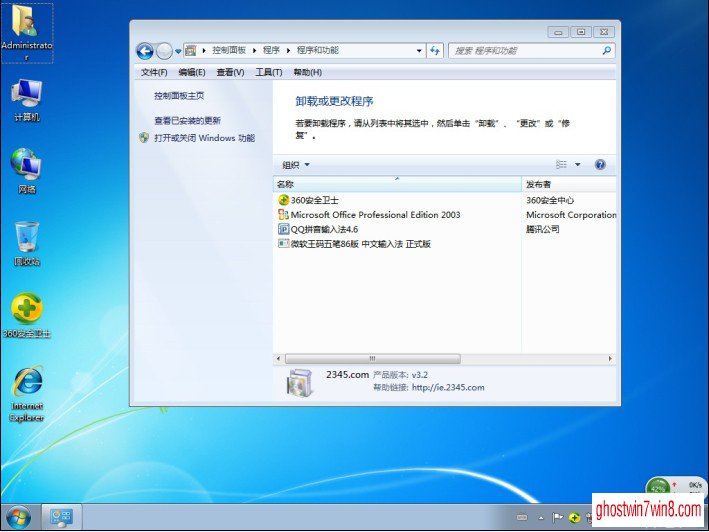Click the scrollbar left arrow
Screen dimensions: 709x532
click(x=279, y=358)
